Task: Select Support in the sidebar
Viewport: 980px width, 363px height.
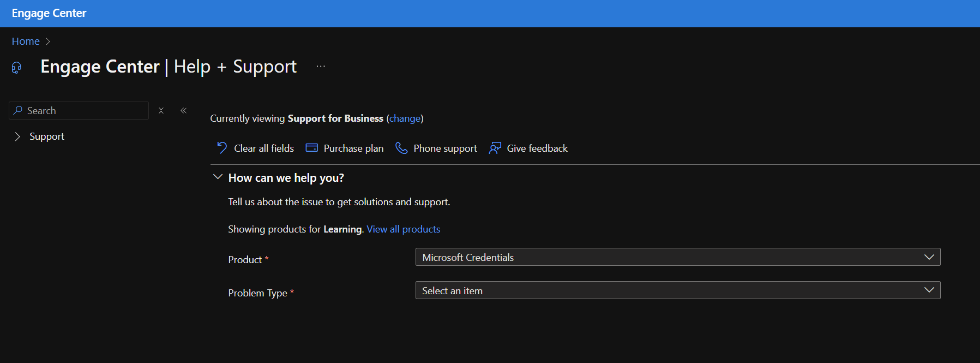Action: [47, 136]
